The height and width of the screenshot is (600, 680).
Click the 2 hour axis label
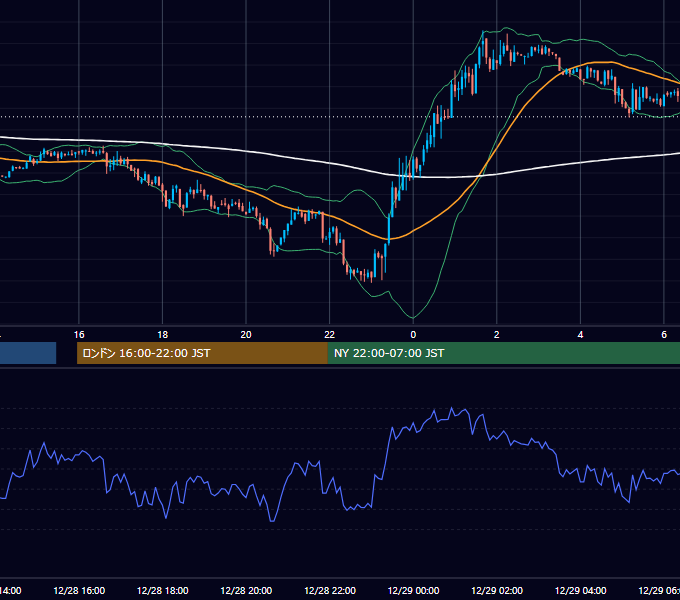pyautogui.click(x=497, y=335)
